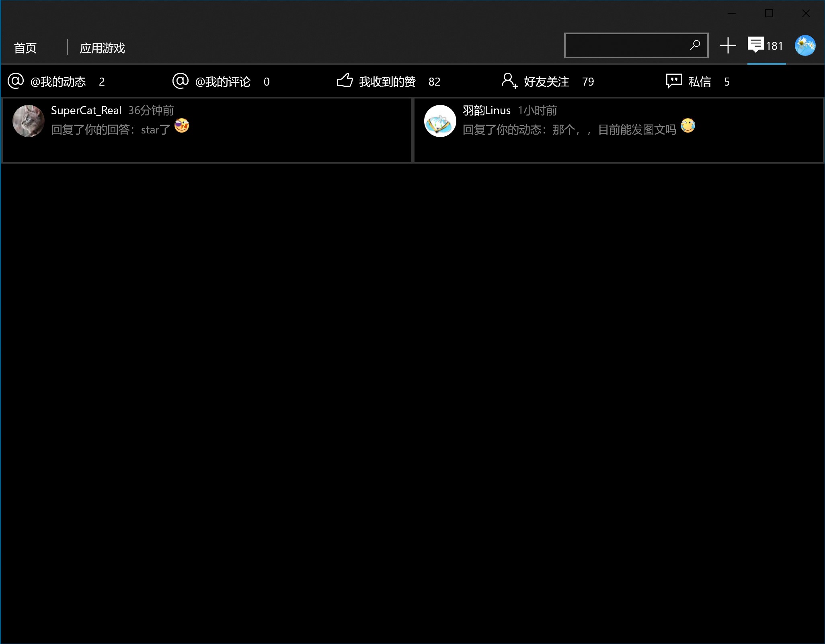The height and width of the screenshot is (644, 825).
Task: Click the plus icon to create a post
Action: (x=728, y=45)
